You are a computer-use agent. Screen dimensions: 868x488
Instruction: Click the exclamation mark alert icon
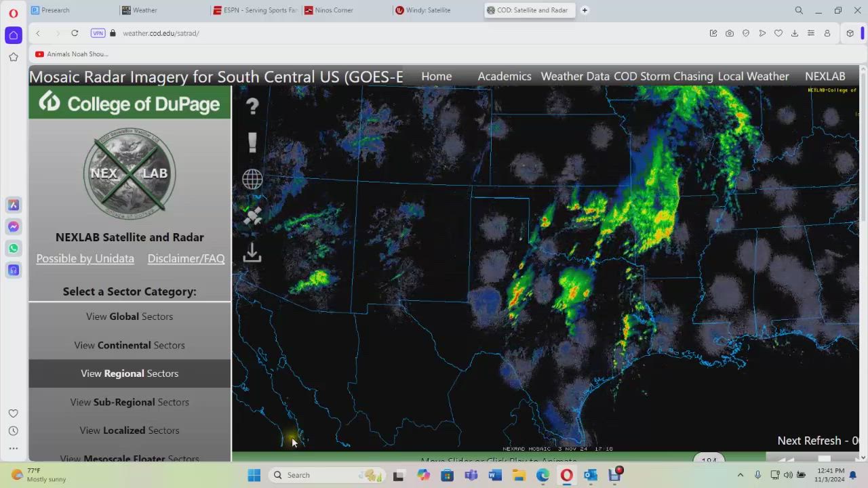tap(252, 142)
